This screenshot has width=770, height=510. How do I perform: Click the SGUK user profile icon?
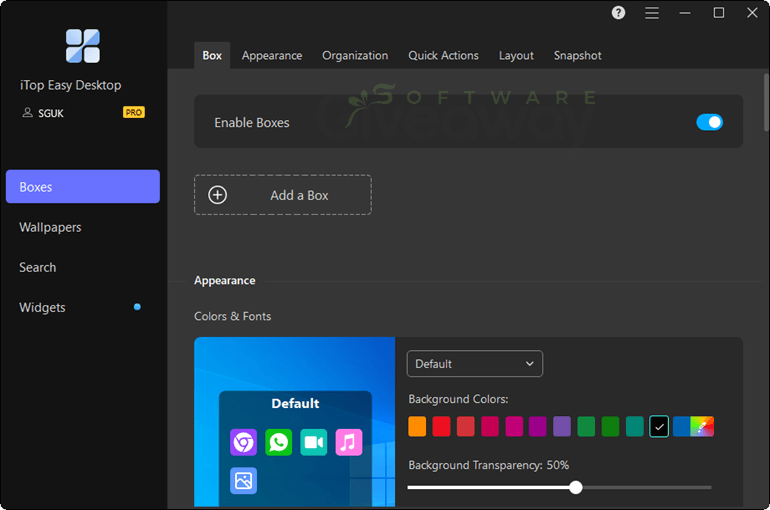(28, 113)
